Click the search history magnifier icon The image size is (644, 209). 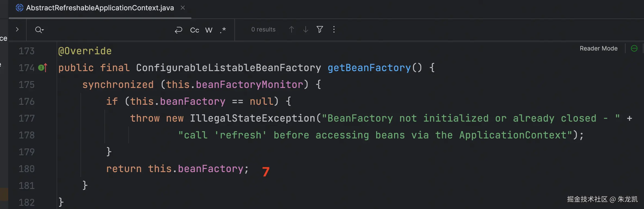pos(39,30)
